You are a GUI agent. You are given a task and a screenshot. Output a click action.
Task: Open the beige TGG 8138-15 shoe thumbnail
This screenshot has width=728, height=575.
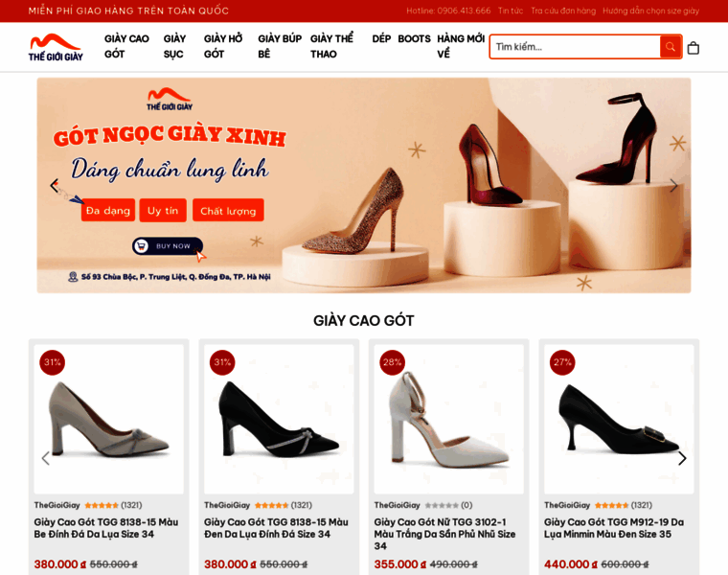tap(108, 419)
